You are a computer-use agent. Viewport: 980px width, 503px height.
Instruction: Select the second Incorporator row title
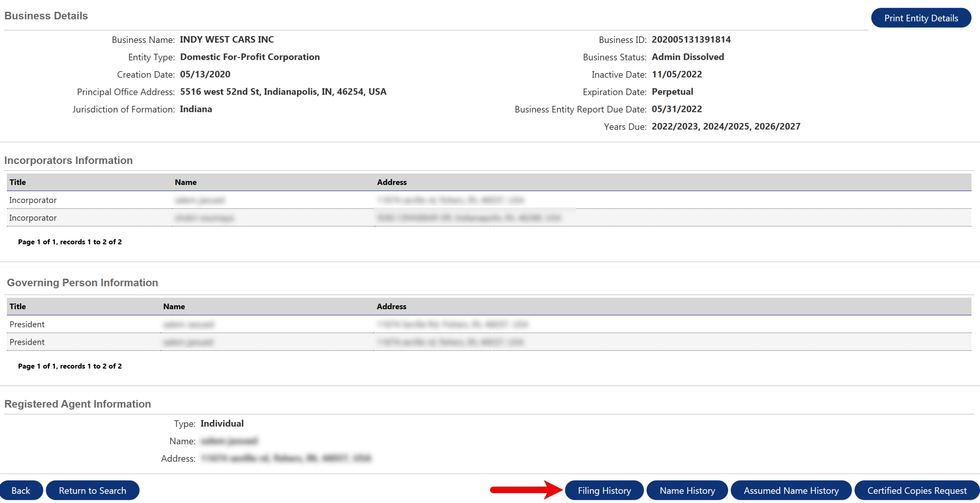tap(33, 218)
